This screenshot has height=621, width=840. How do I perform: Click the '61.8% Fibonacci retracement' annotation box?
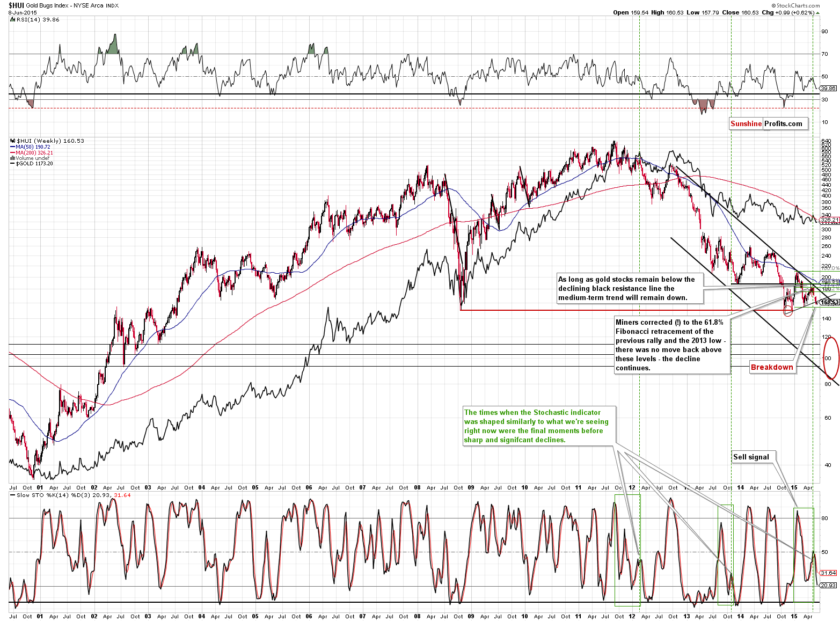click(671, 345)
